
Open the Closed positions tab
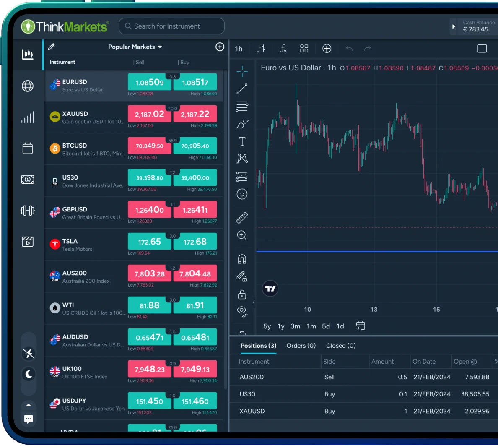340,345
